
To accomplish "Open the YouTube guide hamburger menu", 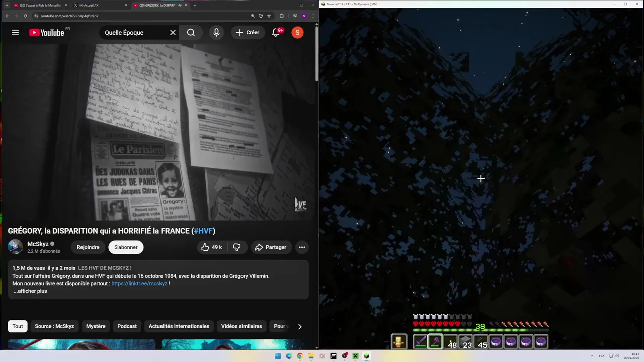I will tap(15, 33).
